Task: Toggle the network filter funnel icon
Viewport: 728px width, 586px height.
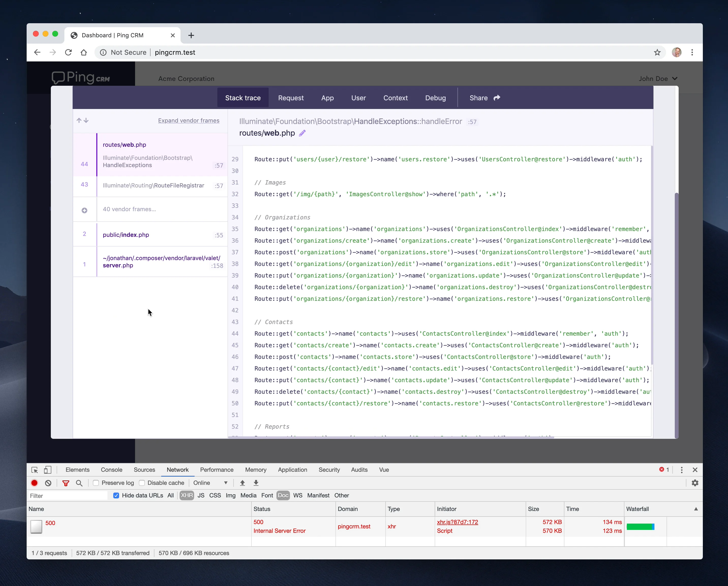Action: coord(66,483)
